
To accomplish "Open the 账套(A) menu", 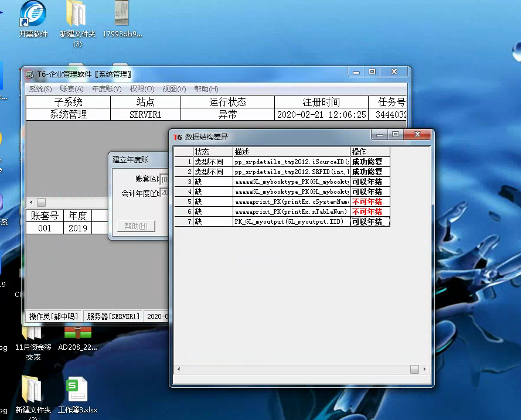I will tap(71, 89).
